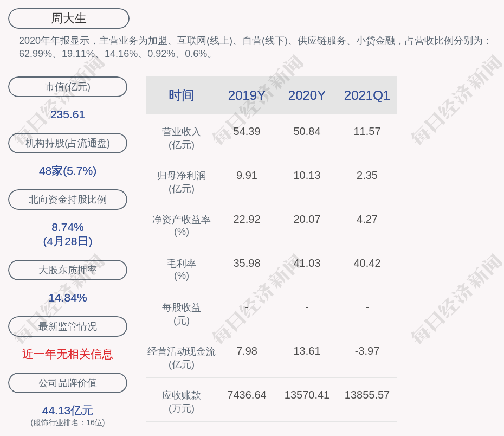
Task: Click the brand value 44.13亿元 text
Action: [x=68, y=411]
